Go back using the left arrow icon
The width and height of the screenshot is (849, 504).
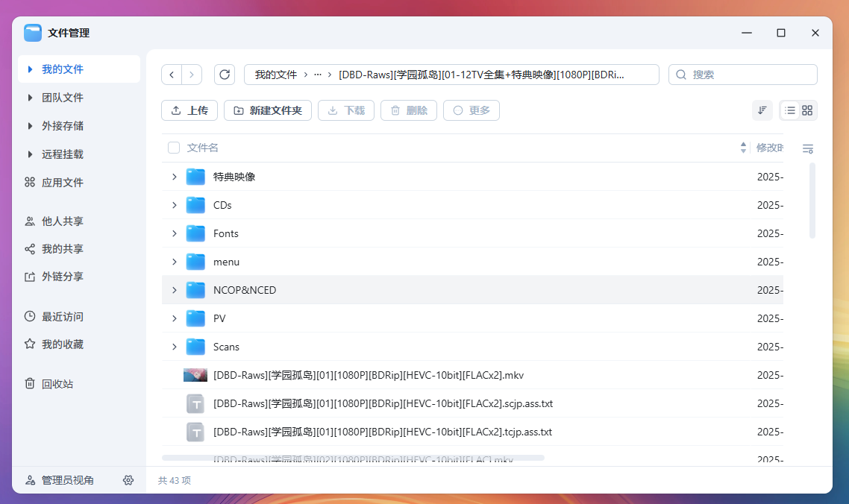point(172,75)
